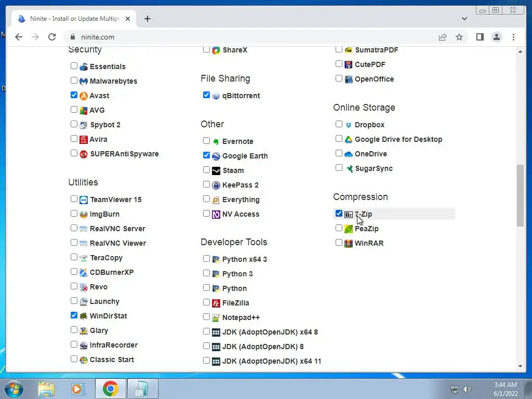532x399 pixels.
Task: Click the Google Drive for Desktop icon
Action: [349, 139]
